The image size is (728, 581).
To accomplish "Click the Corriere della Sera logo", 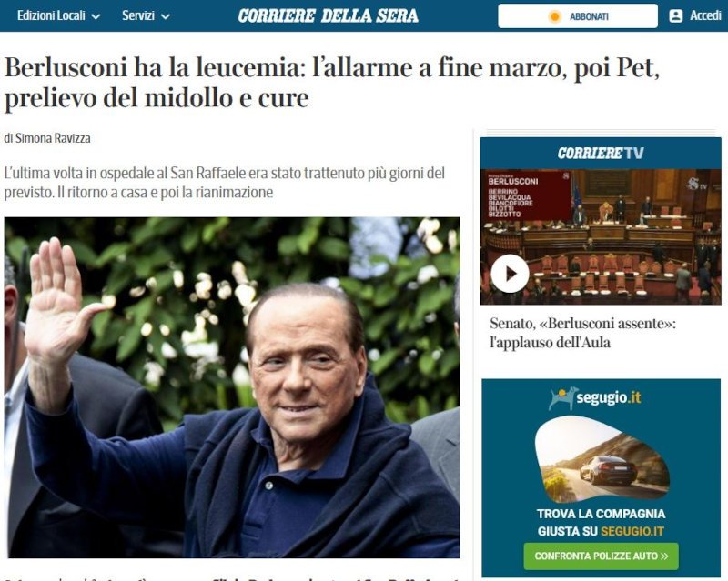I will (328, 15).
